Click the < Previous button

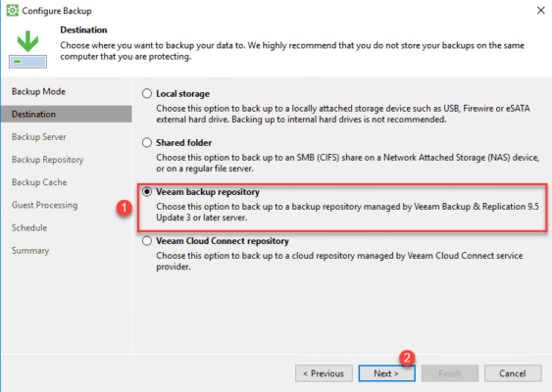coord(324,373)
